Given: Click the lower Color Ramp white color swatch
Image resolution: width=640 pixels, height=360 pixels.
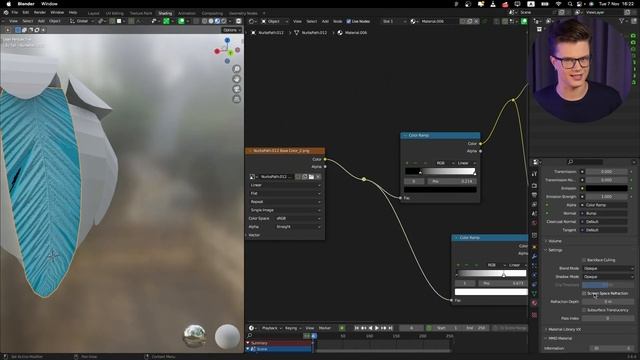Looking at the screenshot, I should click(x=491, y=292).
